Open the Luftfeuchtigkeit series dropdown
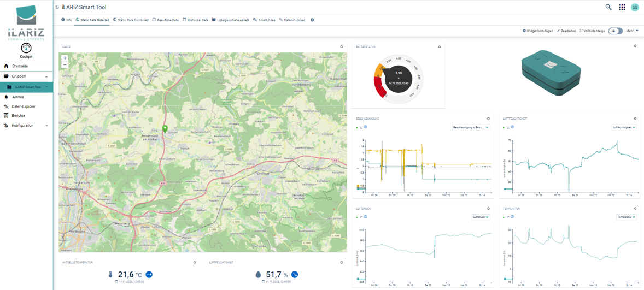This screenshot has height=290, width=644. tap(623, 128)
